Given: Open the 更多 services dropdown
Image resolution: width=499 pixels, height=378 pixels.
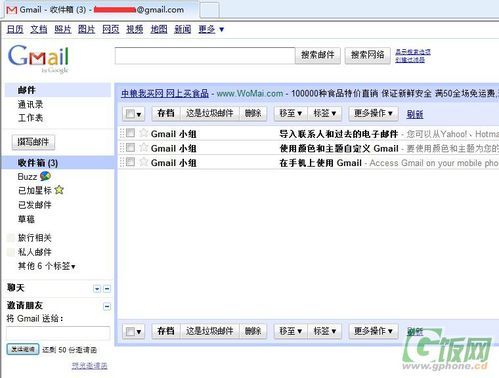Looking at the screenshot, I should tap(211, 30).
